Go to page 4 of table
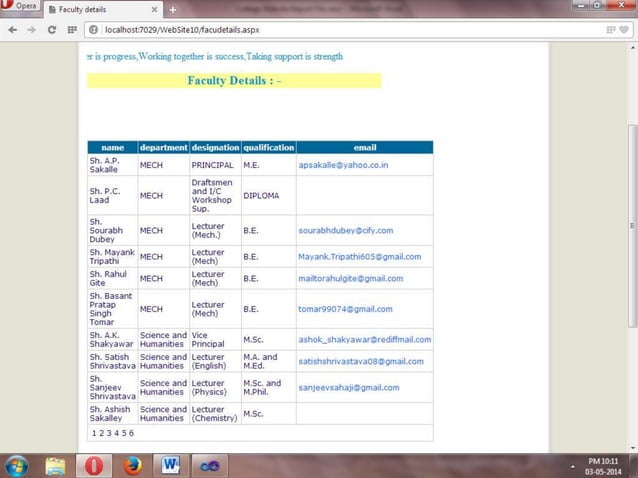638x478 pixels. 116,433
